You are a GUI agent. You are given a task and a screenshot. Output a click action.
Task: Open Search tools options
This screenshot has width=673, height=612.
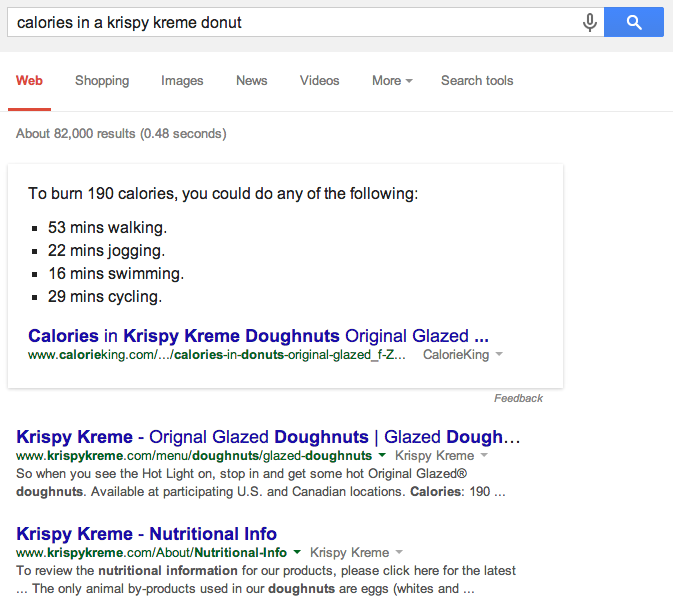(477, 80)
